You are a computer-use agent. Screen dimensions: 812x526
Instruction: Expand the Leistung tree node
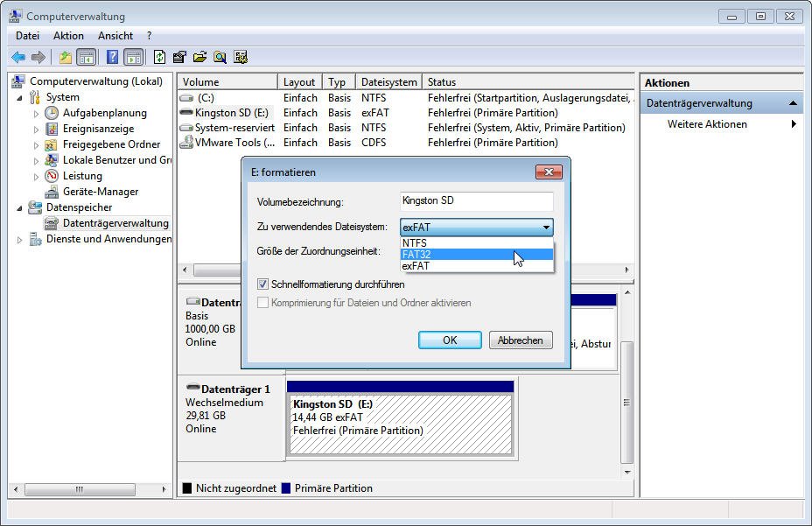pyautogui.click(x=36, y=176)
